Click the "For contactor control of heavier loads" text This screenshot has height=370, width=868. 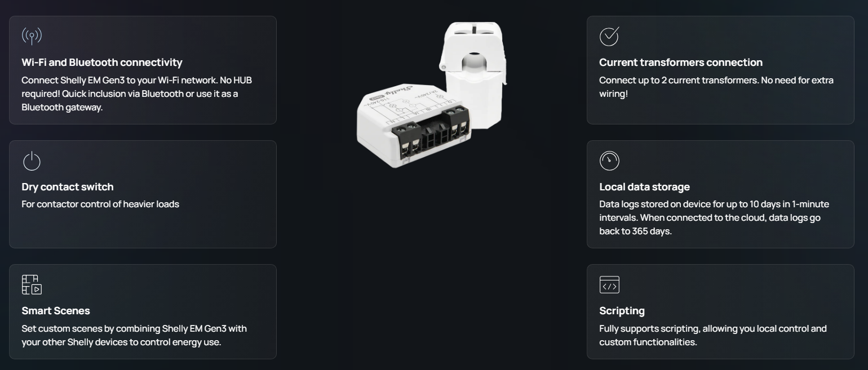click(x=100, y=204)
